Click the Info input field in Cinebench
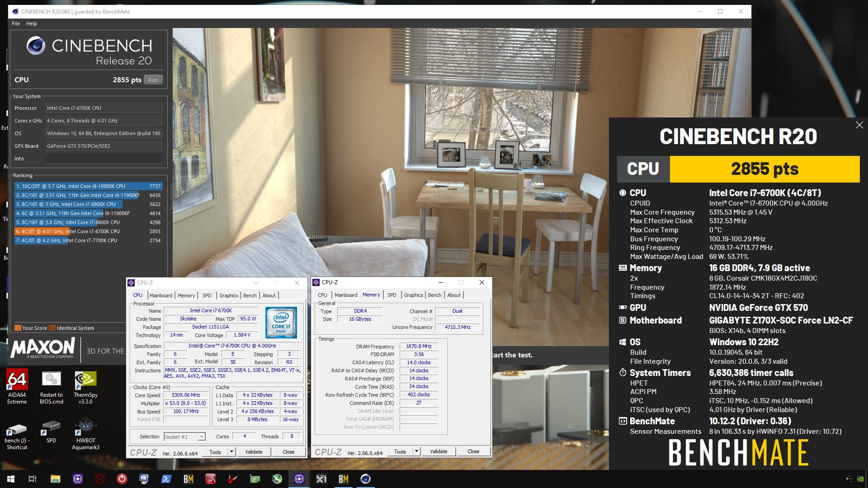 [104, 159]
